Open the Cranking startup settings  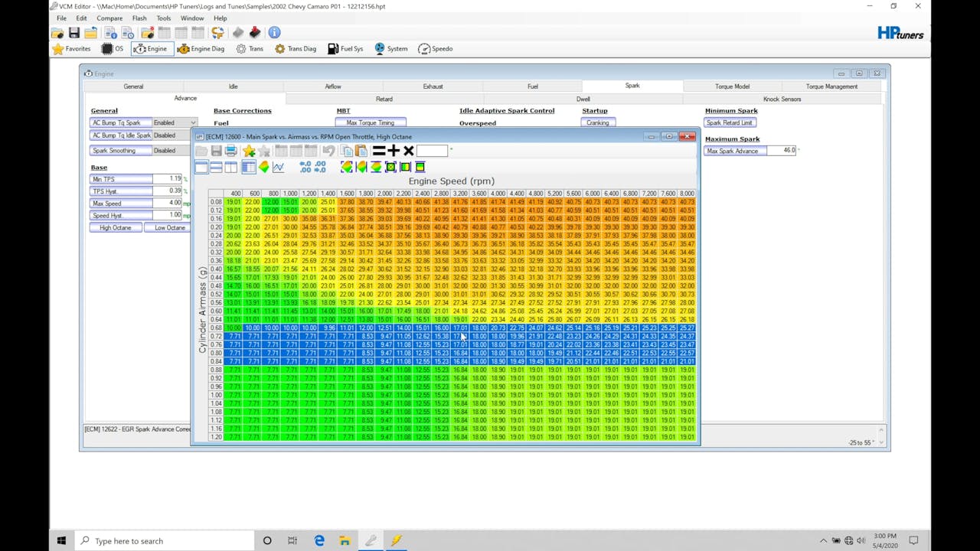597,122
